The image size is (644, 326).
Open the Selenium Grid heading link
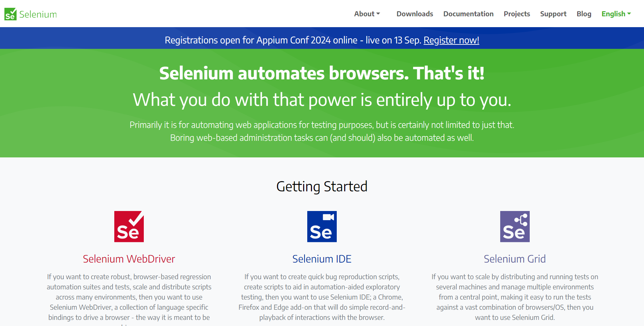pos(514,259)
